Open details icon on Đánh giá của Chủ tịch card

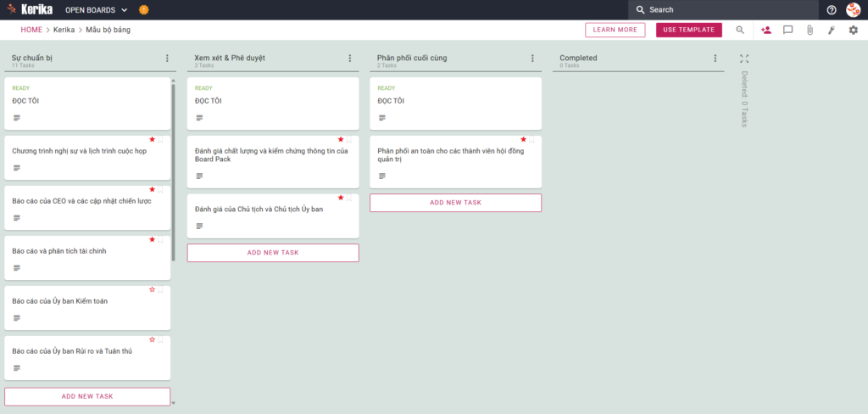[199, 226]
